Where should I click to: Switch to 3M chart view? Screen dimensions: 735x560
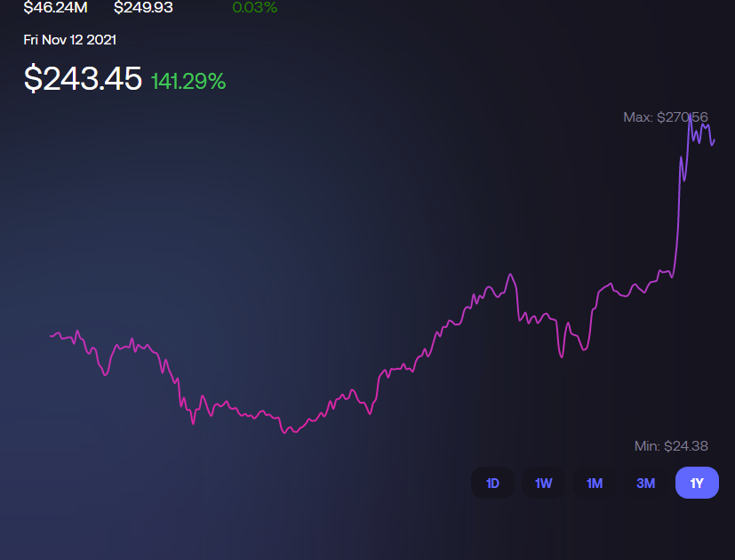645,484
